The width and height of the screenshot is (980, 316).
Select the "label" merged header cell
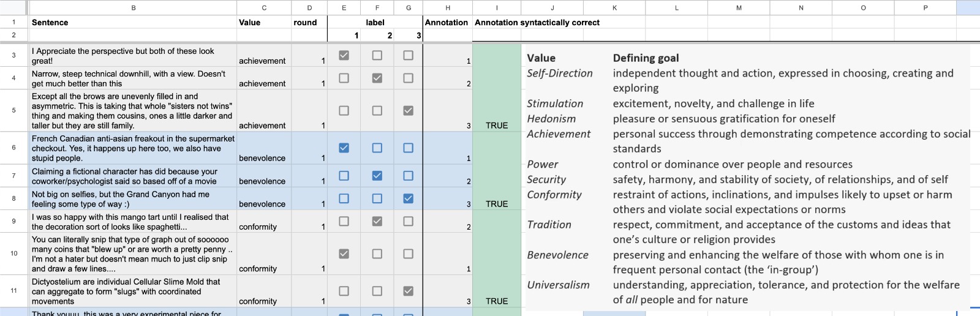[375, 23]
